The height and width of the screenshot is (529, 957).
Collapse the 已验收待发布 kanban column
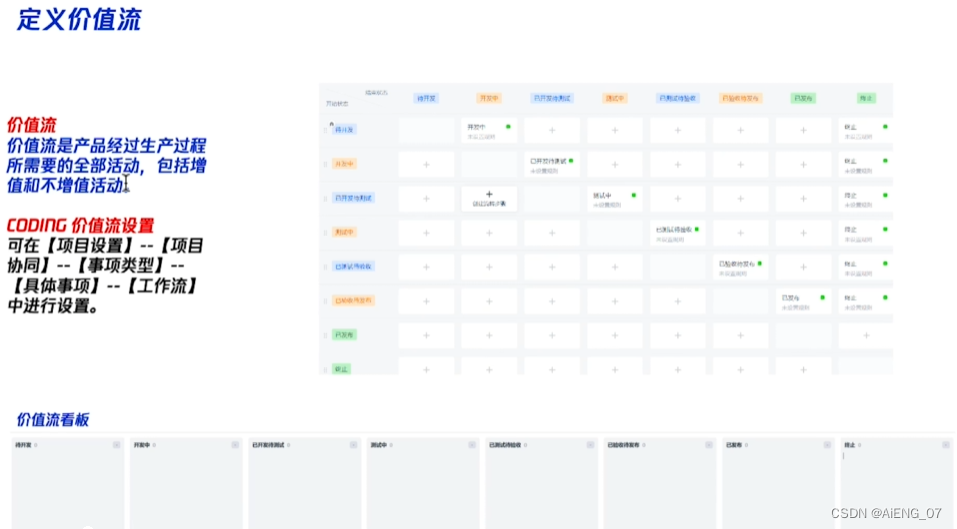pos(709,445)
